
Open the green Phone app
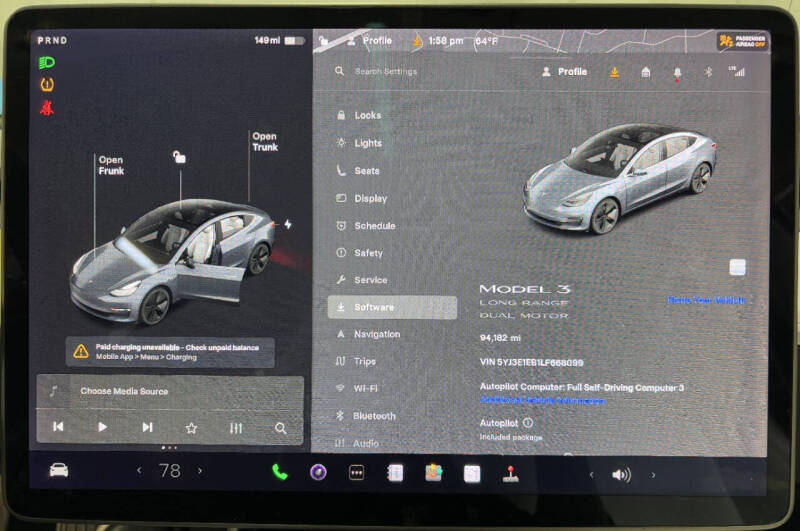[x=280, y=472]
